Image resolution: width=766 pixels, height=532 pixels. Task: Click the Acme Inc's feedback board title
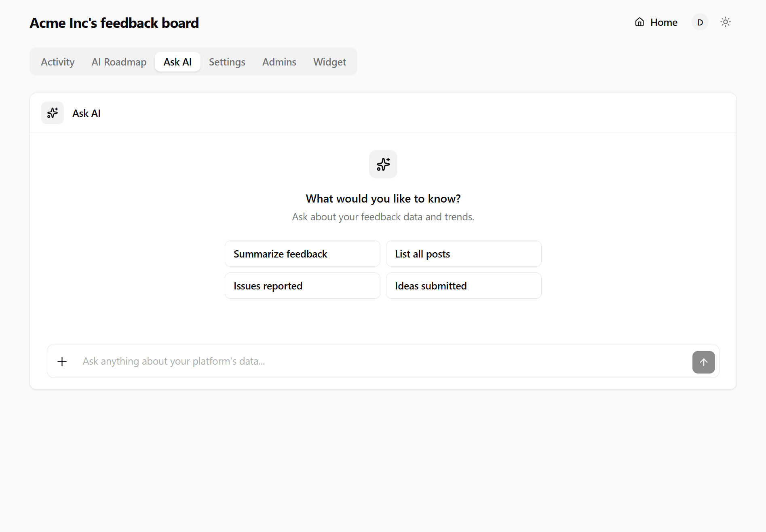click(114, 23)
